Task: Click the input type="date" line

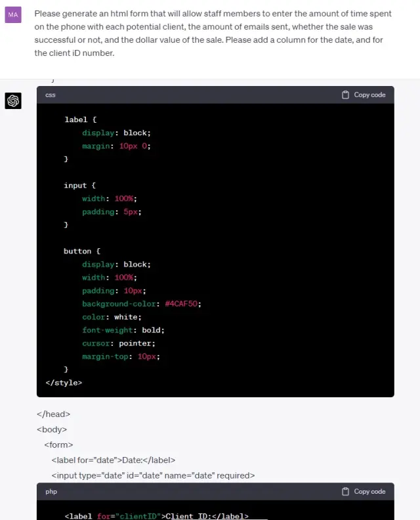Action: 153,475
